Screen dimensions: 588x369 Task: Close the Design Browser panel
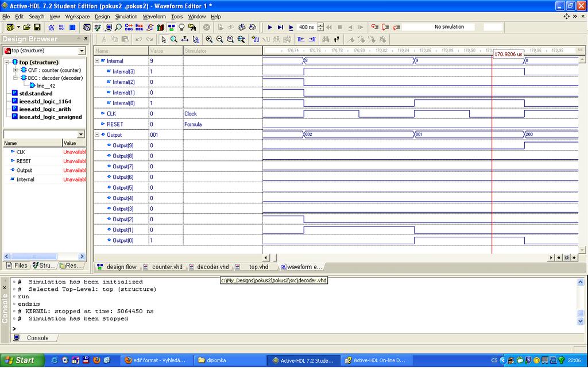(x=86, y=39)
